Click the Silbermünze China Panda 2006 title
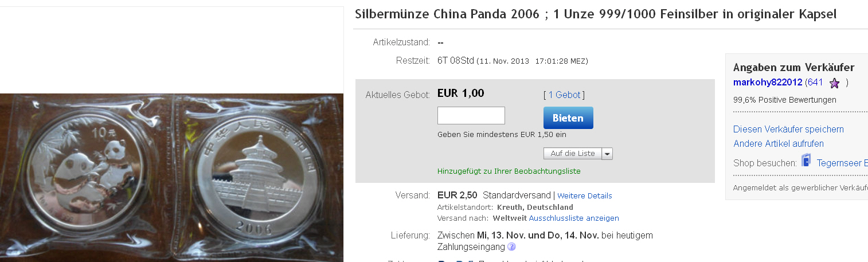This screenshot has width=868, height=262. [596, 14]
